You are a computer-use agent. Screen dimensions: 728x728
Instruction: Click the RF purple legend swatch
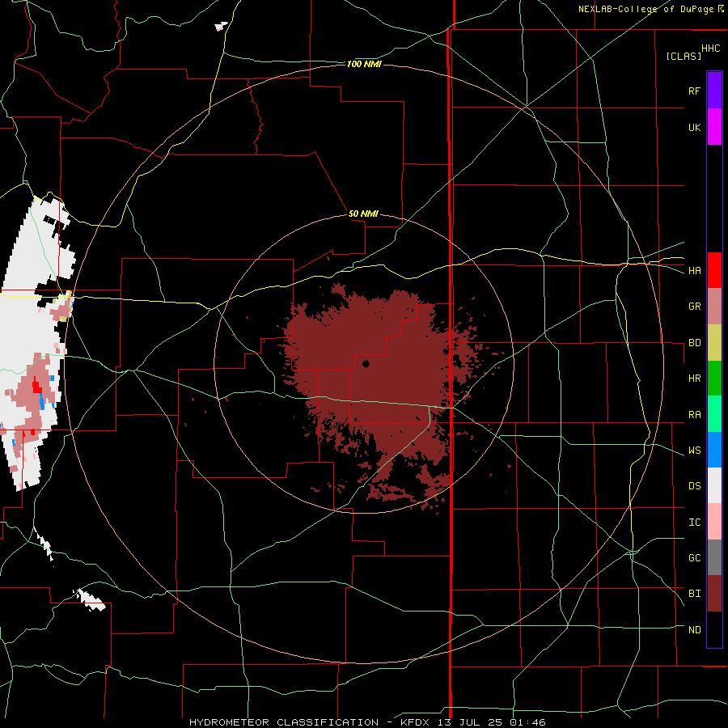(714, 91)
